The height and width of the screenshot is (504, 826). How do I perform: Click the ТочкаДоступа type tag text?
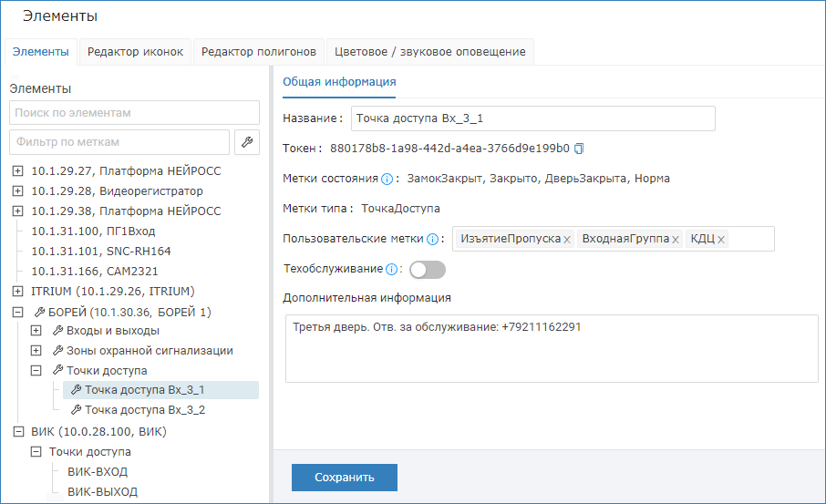tap(400, 209)
